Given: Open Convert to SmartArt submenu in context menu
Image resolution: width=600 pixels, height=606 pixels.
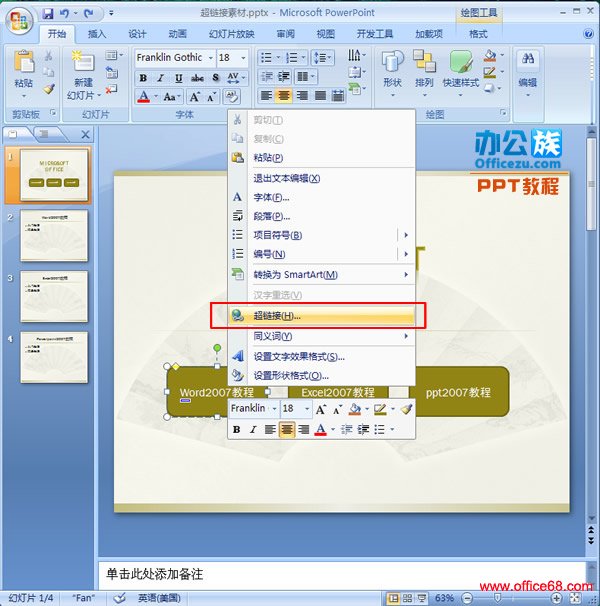Looking at the screenshot, I should (x=322, y=275).
